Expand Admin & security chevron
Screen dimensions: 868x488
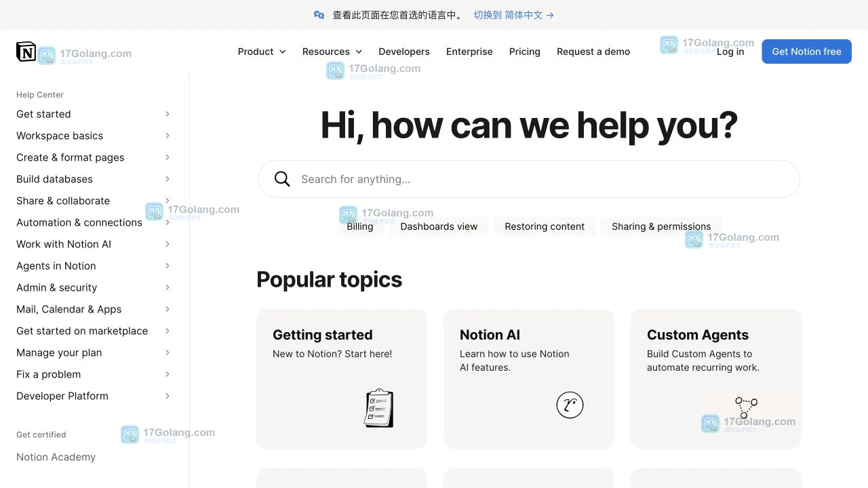pyautogui.click(x=167, y=287)
